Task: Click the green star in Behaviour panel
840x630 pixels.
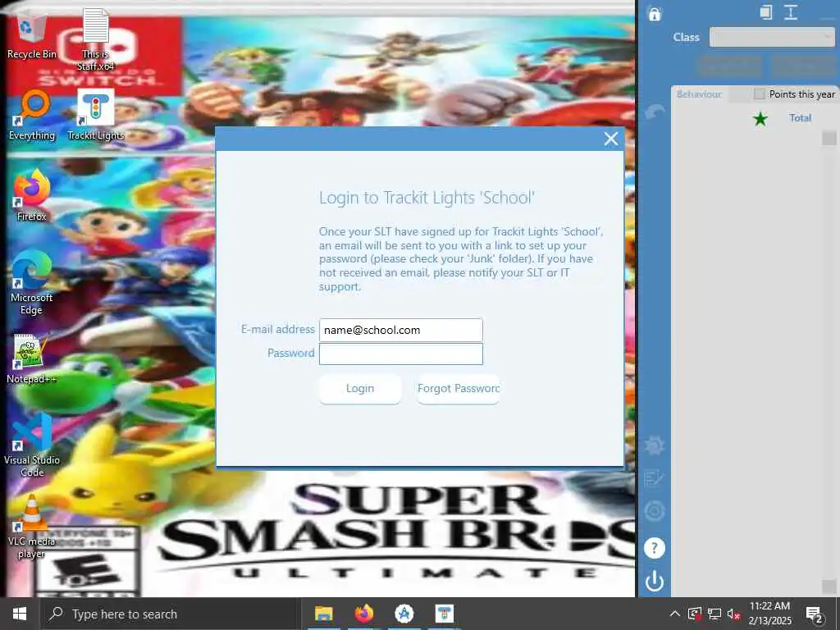Action: click(760, 118)
